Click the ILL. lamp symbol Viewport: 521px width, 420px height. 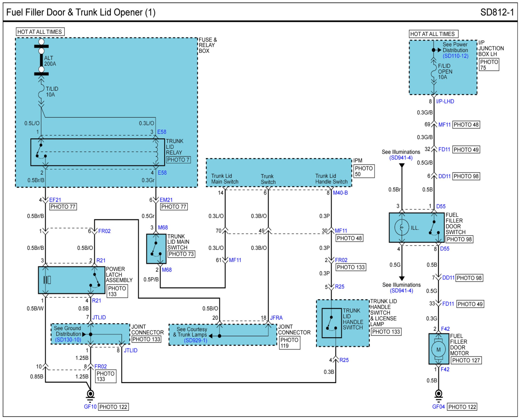(x=402, y=227)
